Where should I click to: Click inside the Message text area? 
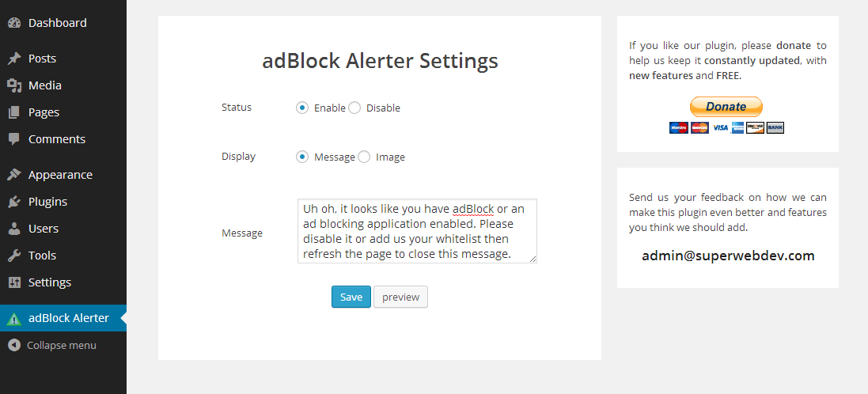tap(417, 231)
